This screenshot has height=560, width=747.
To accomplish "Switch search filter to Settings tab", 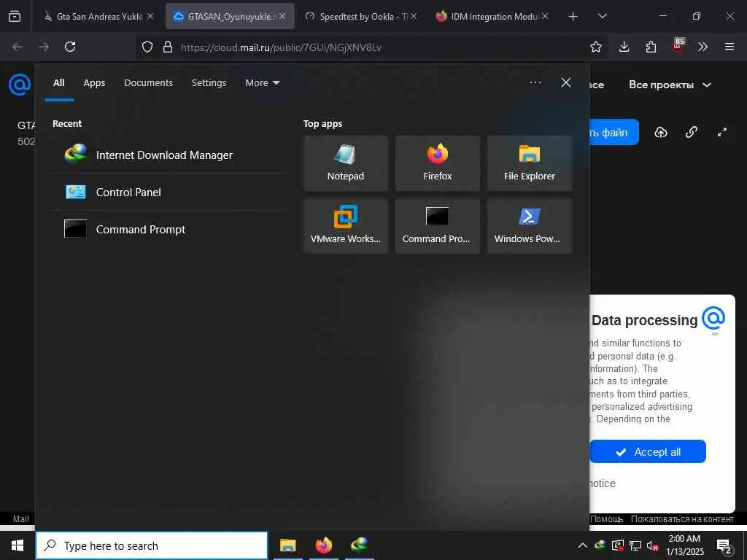I will coord(209,83).
